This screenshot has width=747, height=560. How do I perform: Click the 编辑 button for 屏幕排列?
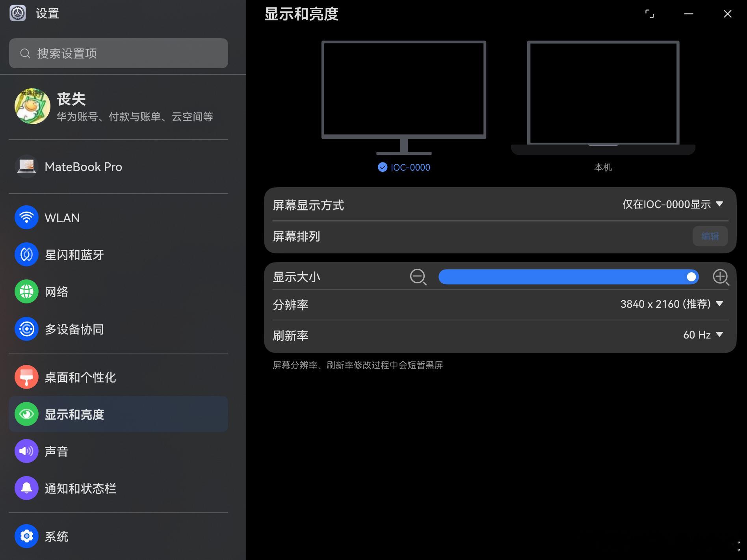(710, 236)
